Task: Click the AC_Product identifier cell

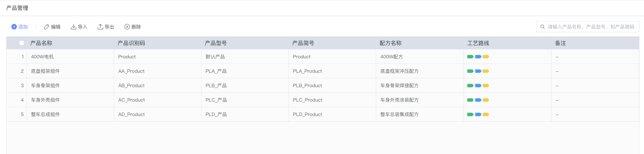Action: (x=131, y=100)
